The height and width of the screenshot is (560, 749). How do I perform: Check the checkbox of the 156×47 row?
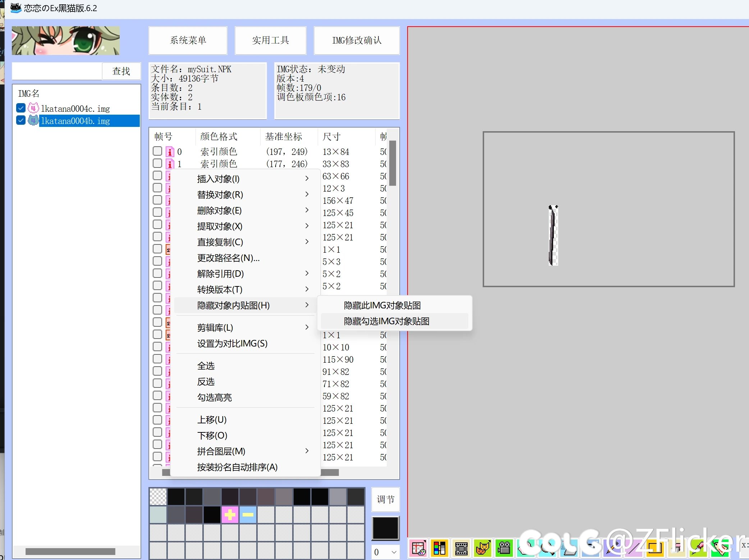point(157,200)
